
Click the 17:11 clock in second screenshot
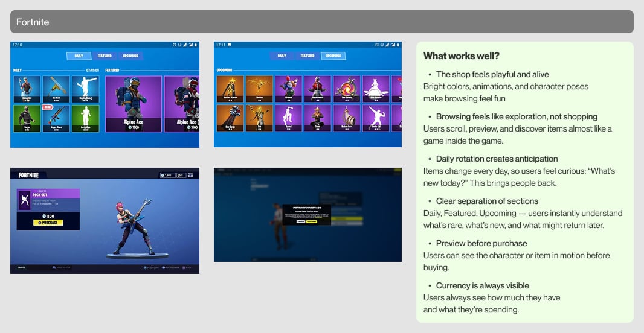[x=221, y=45]
